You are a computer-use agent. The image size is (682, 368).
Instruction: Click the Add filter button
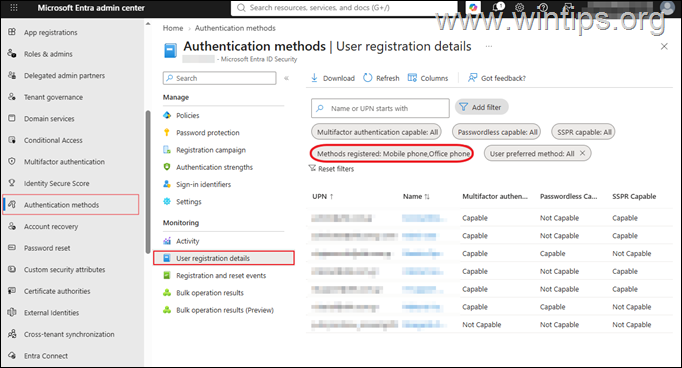point(481,107)
